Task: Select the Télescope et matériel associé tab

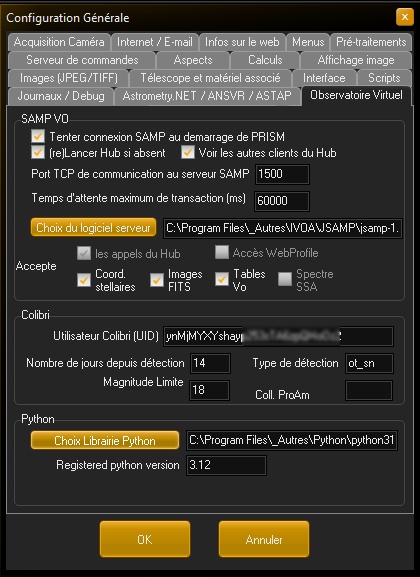Action: coord(210,78)
